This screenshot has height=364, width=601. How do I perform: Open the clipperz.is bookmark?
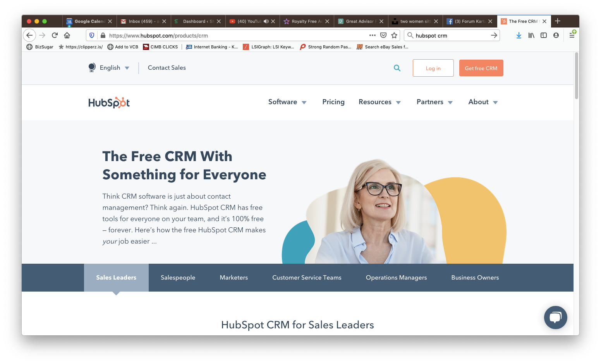point(81,47)
